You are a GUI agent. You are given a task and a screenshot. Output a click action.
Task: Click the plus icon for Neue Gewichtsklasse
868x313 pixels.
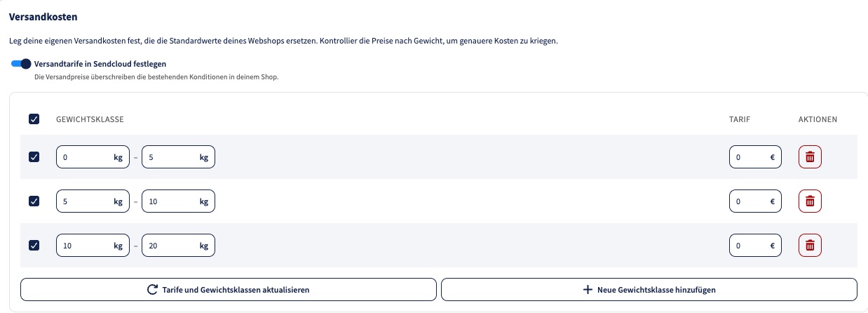588,289
